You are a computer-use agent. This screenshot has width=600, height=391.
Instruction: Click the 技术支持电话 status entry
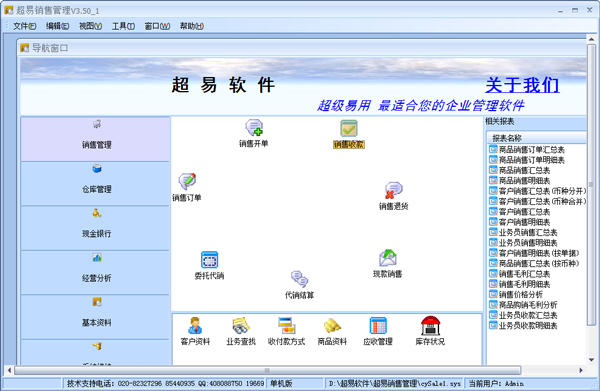pyautogui.click(x=165, y=383)
